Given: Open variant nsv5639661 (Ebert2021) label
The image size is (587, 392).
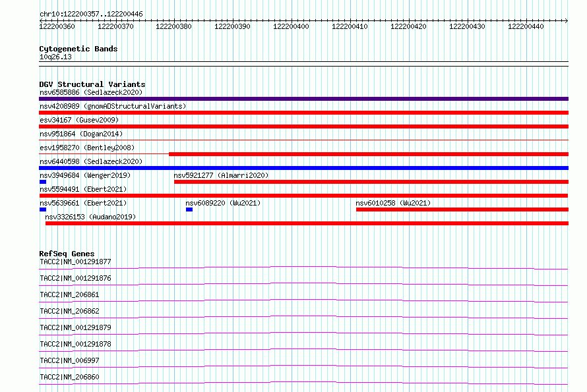Looking at the screenshot, I should pos(83,203).
